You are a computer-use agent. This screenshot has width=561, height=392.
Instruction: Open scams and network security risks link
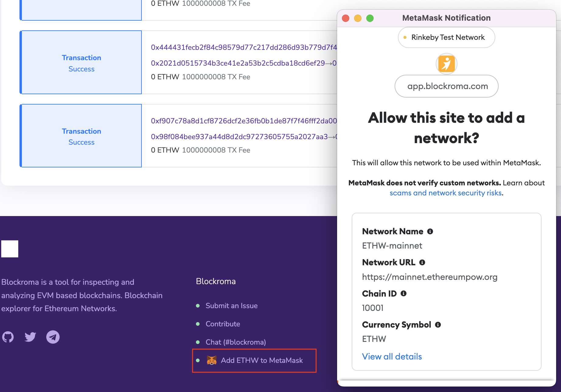pos(445,193)
